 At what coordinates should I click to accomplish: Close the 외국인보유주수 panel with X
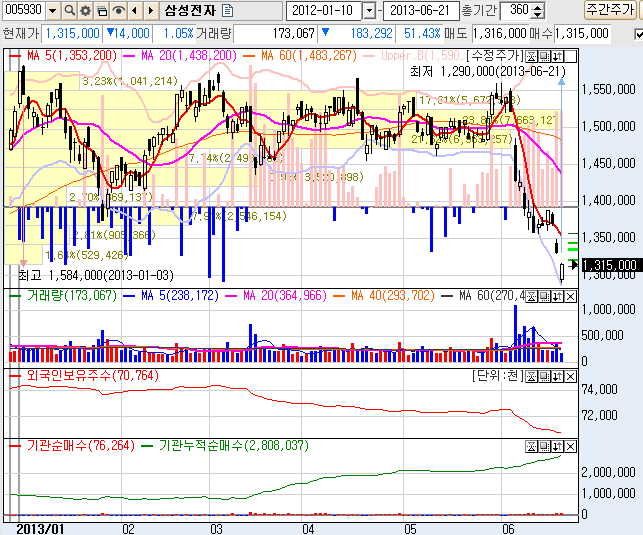pyautogui.click(x=570, y=376)
